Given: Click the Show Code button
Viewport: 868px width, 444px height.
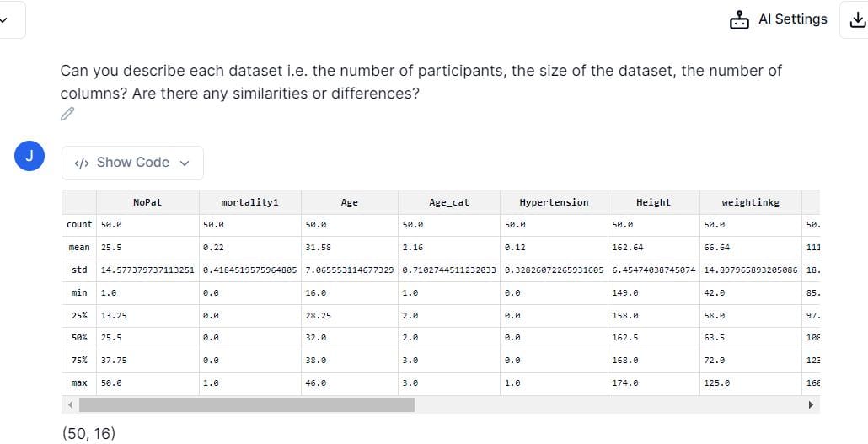Looking at the screenshot, I should click(x=132, y=163).
